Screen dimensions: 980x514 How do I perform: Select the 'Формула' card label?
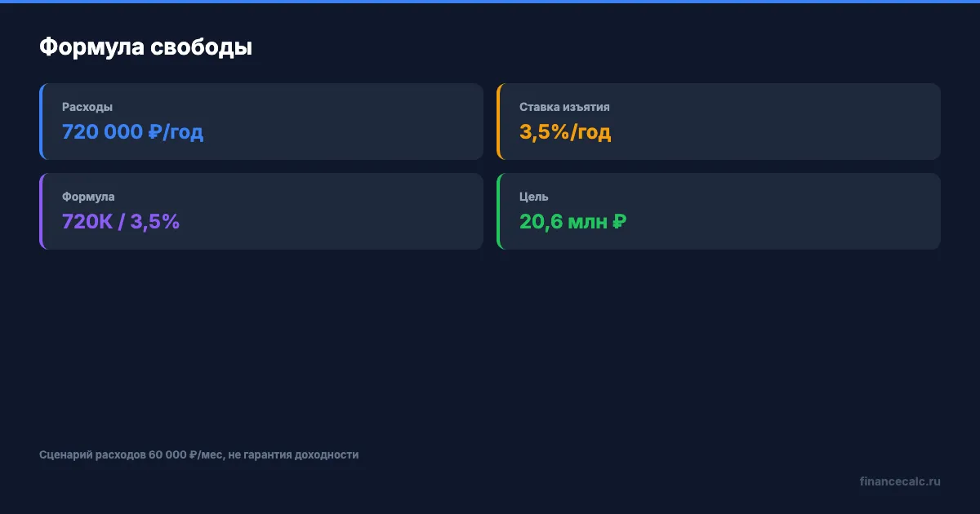[88, 197]
